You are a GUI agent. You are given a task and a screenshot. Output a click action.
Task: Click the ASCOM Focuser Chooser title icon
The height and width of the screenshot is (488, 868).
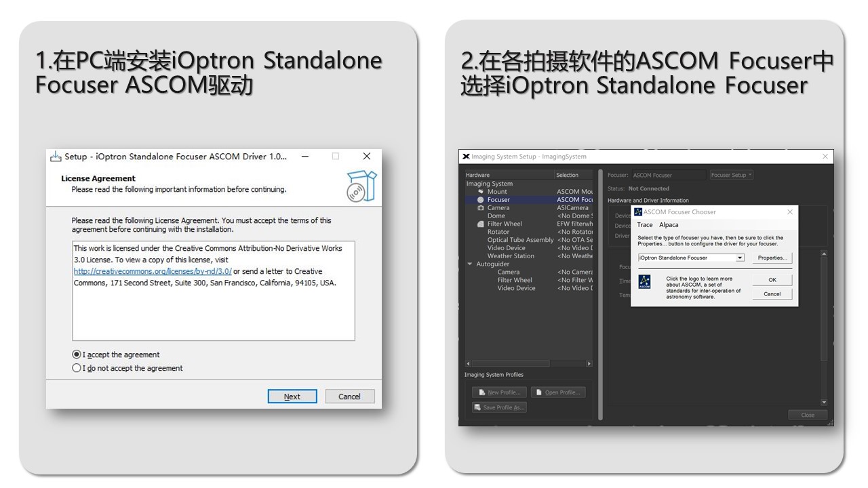(x=638, y=212)
